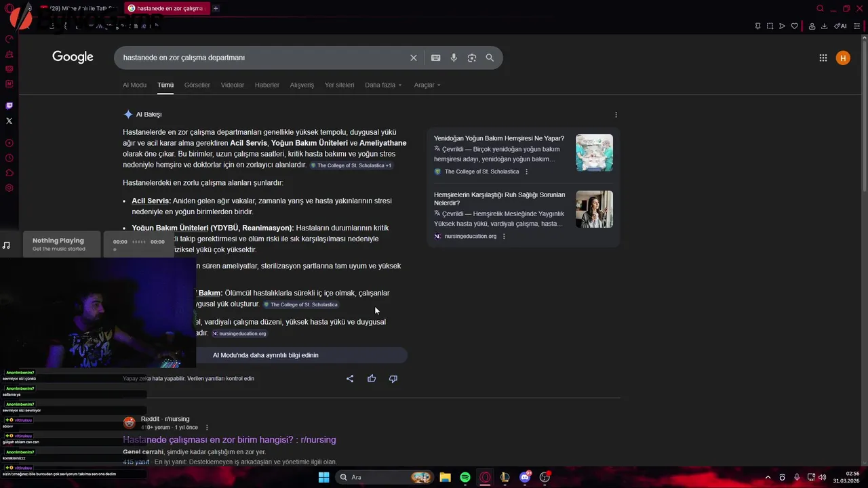868x488 pixels.
Task: Show hidden system tray icons chevron
Action: (x=768, y=477)
